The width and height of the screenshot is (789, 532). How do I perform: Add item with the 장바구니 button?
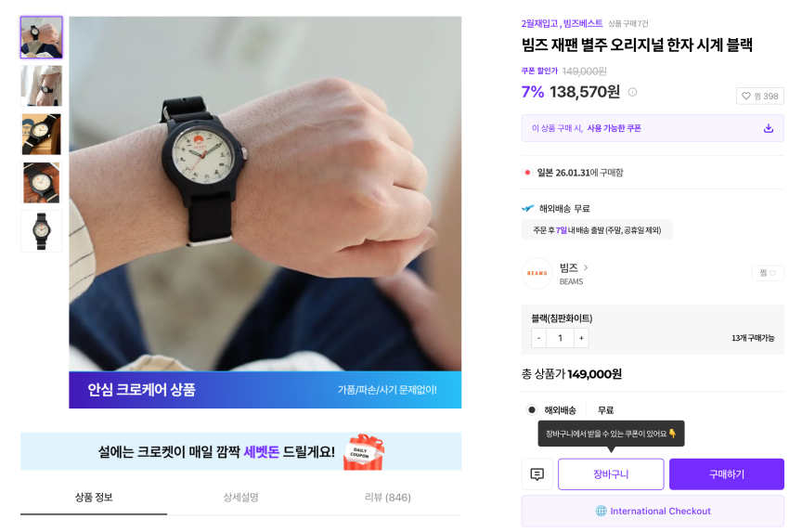(611, 474)
